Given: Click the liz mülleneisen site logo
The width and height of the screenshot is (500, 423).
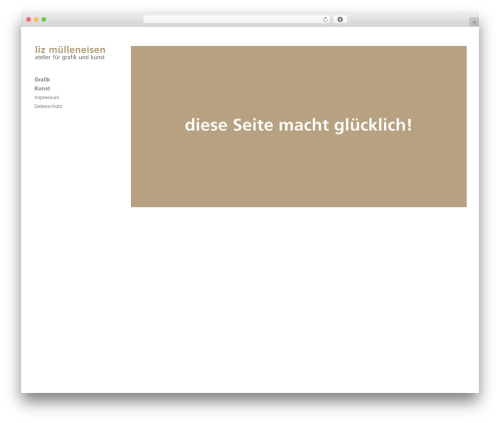Looking at the screenshot, I should click(x=70, y=50).
